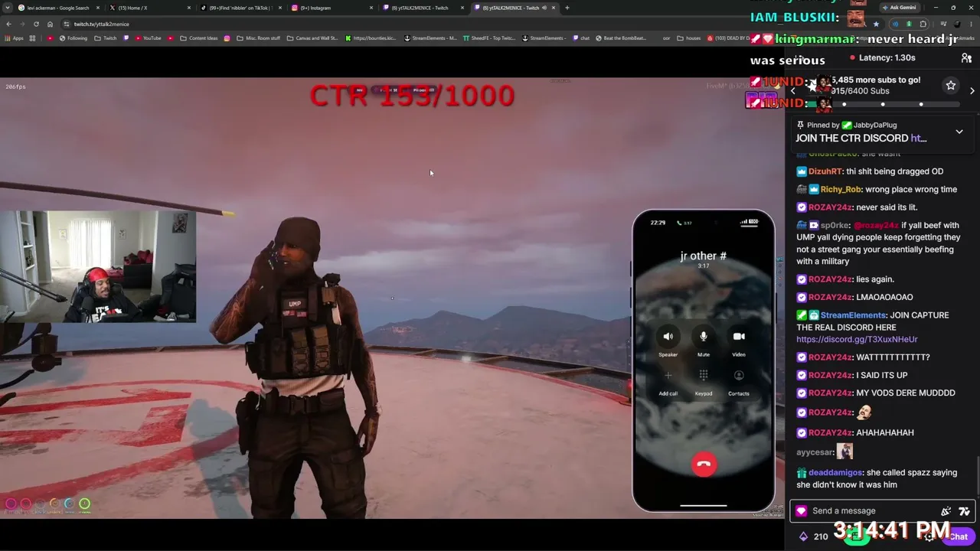Tap the Video button on the phone call
Screen dimensions: 980x551
pyautogui.click(x=739, y=337)
